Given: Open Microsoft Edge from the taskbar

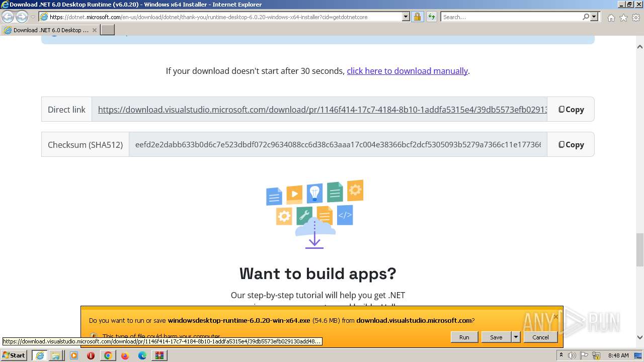Looking at the screenshot, I should pyautogui.click(x=142, y=355).
